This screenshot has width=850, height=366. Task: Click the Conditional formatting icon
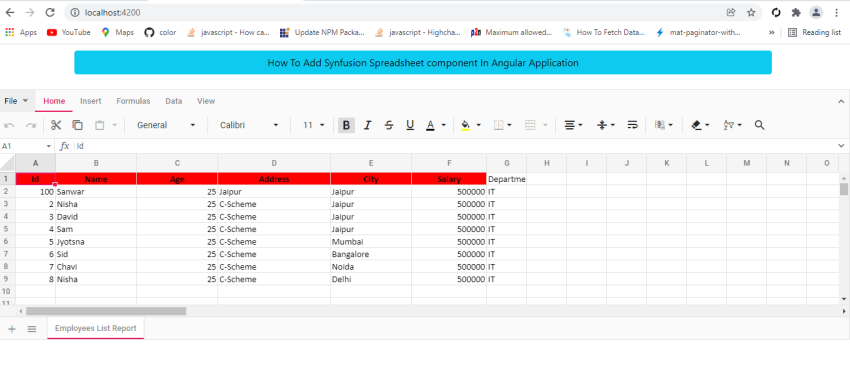pos(660,125)
